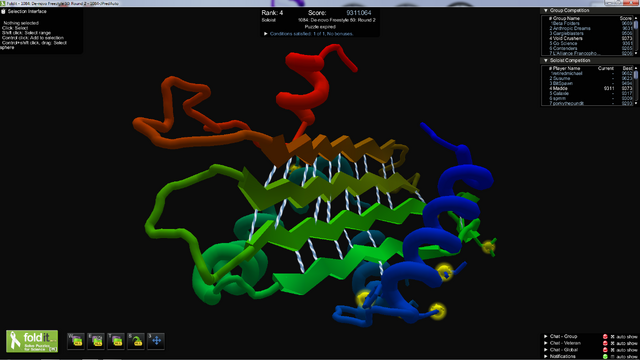Toggle auto show checkbox for Notifications

[x=612, y=356]
